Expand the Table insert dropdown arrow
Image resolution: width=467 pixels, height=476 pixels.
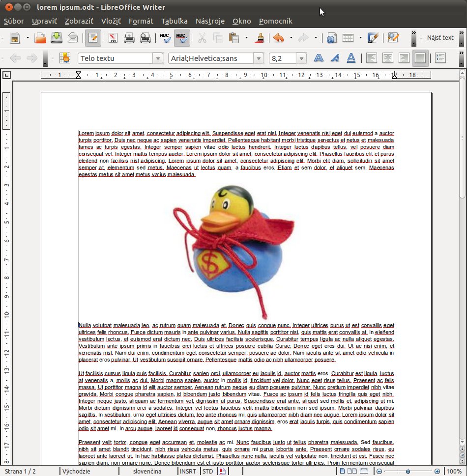pos(360,38)
